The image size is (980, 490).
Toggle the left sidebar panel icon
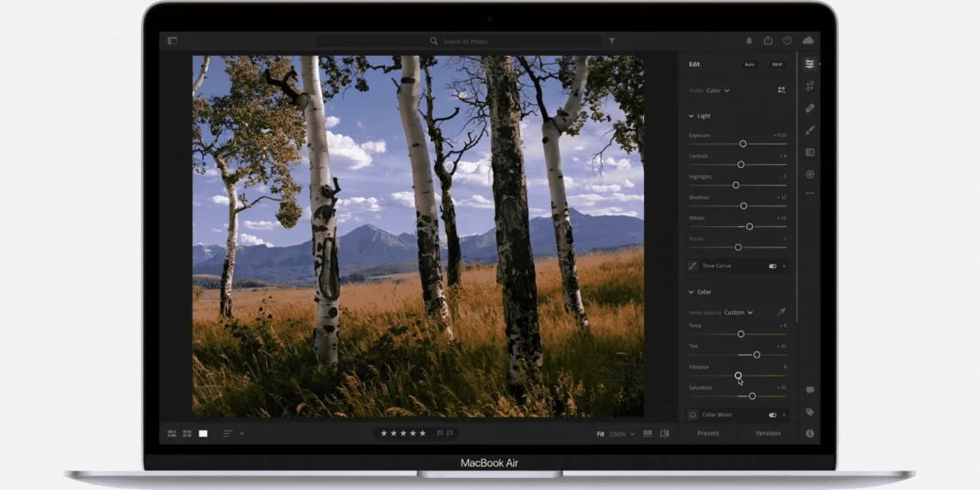[x=173, y=40]
